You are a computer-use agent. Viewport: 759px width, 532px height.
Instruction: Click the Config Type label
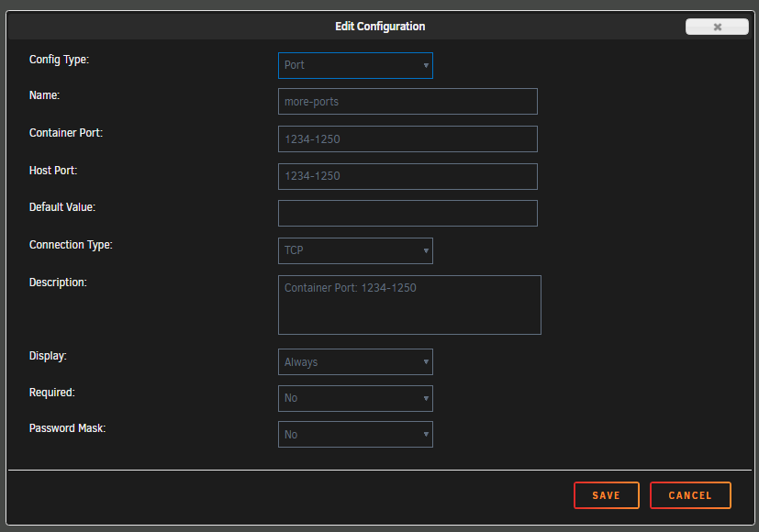click(x=59, y=60)
